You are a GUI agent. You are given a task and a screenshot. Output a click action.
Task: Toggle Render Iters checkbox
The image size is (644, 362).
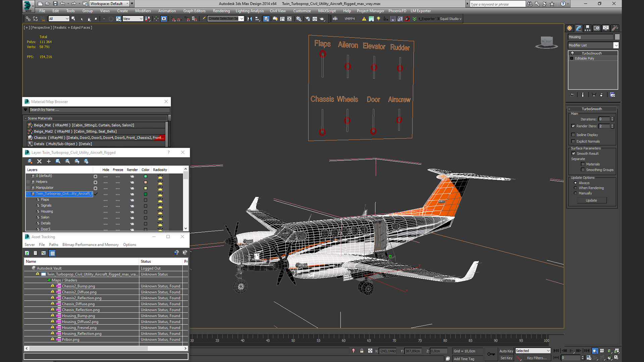pyautogui.click(x=573, y=126)
